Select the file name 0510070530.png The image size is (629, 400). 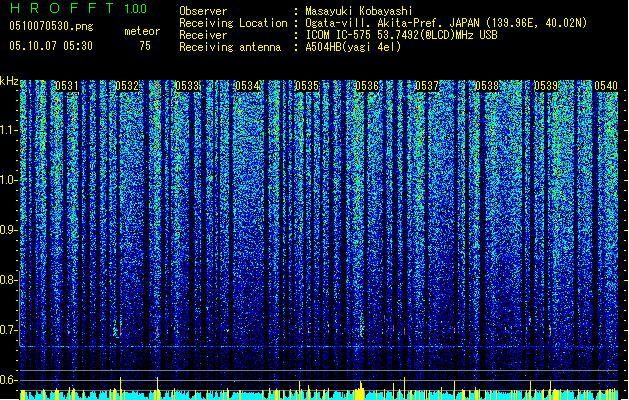pos(51,26)
